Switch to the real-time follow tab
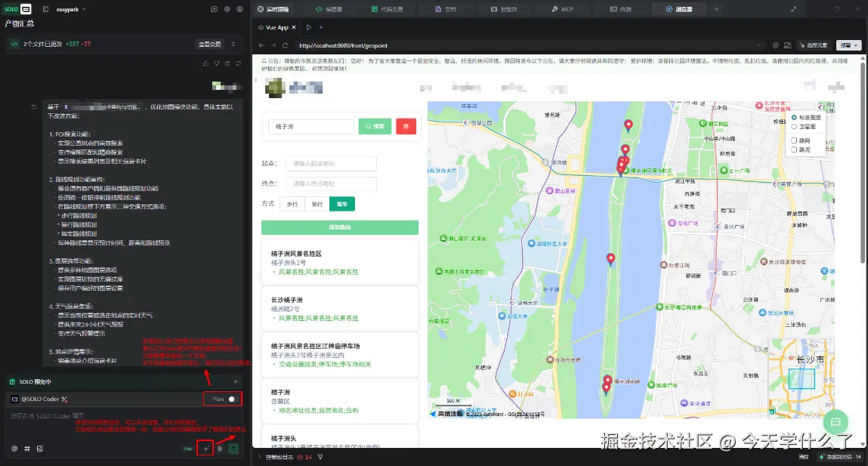 tap(273, 9)
